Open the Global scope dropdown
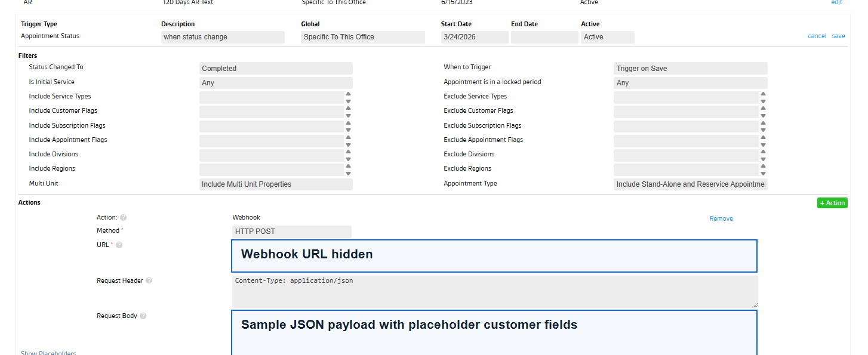Image resolution: width=868 pixels, height=355 pixels. (363, 37)
